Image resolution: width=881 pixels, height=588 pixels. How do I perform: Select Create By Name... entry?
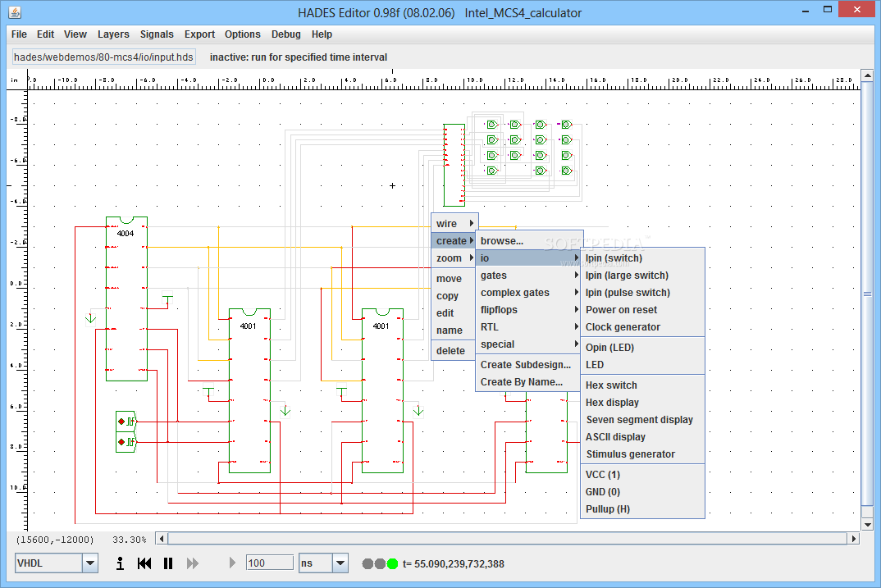tap(528, 382)
